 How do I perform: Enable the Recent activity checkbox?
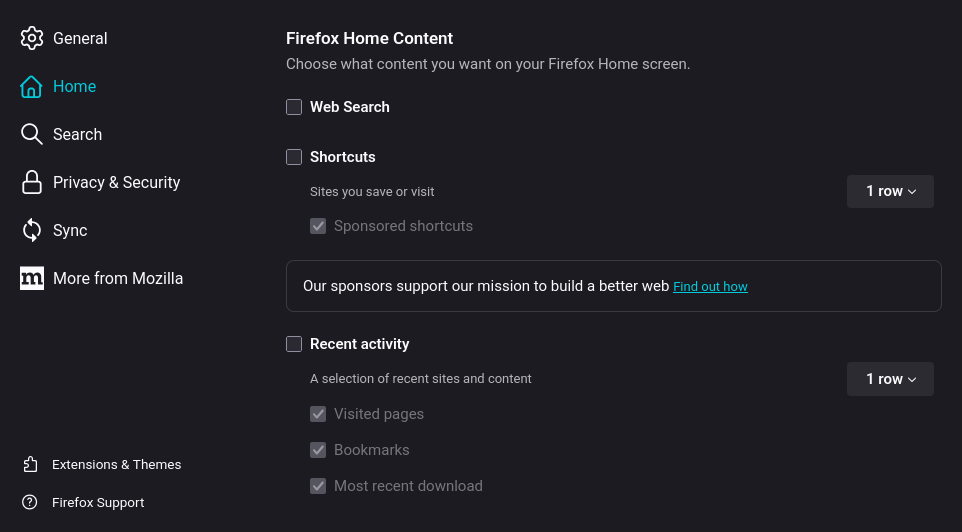click(294, 344)
